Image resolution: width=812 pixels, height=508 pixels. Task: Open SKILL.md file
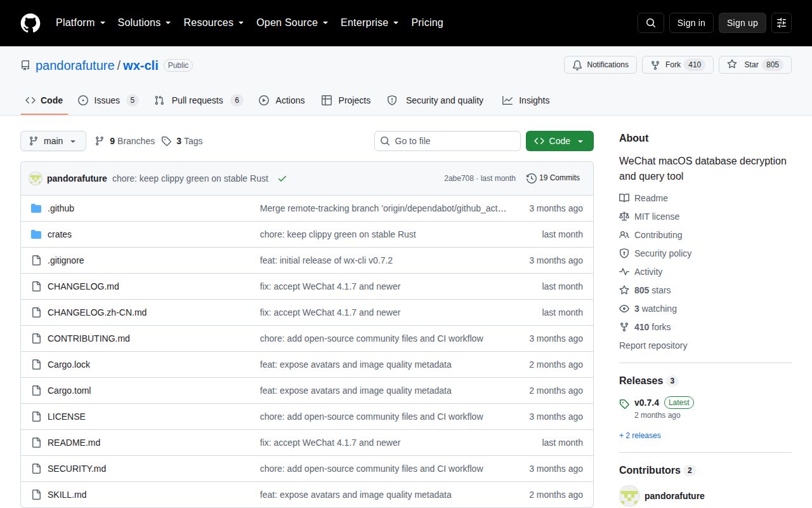(x=67, y=495)
